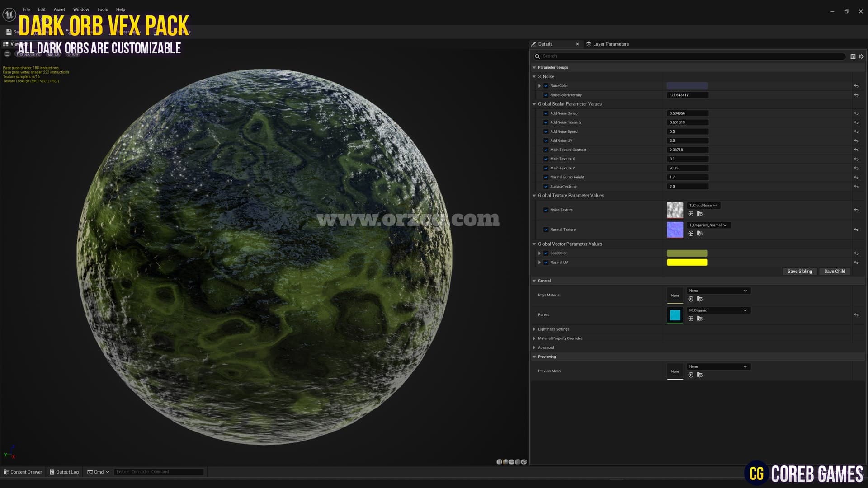Image resolution: width=868 pixels, height=488 pixels.
Task: Open the Cmd console type selector
Action: pyautogui.click(x=98, y=472)
